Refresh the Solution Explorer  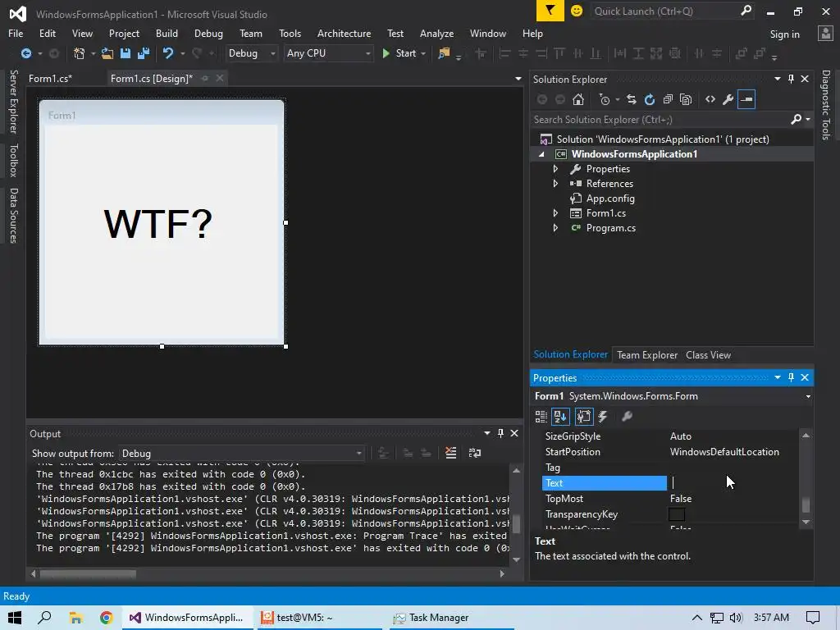[x=650, y=99]
